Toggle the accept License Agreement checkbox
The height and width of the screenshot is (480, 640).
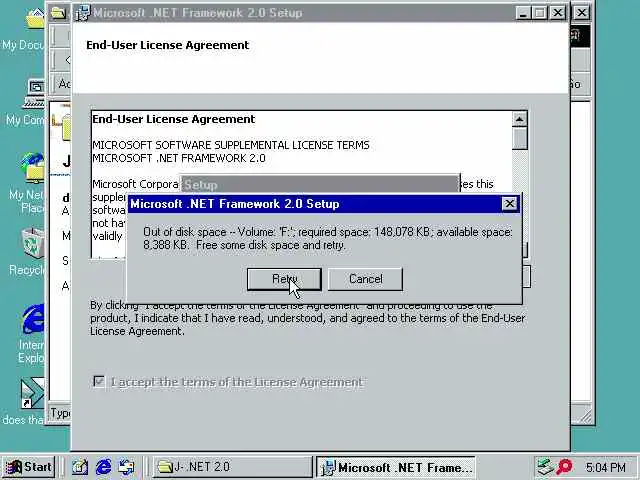(x=98, y=382)
